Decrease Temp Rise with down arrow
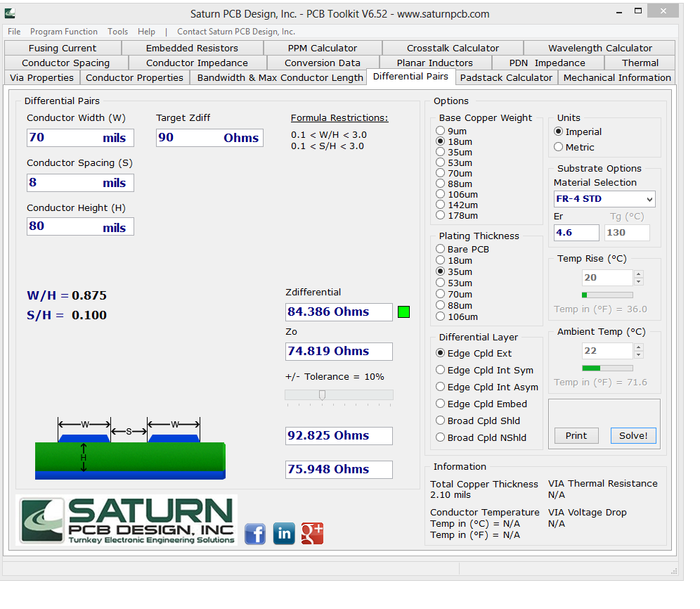The image size is (700, 609). 639,281
